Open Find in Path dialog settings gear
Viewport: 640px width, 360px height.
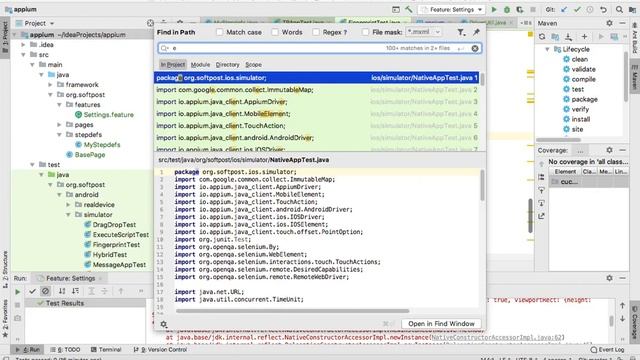164,324
